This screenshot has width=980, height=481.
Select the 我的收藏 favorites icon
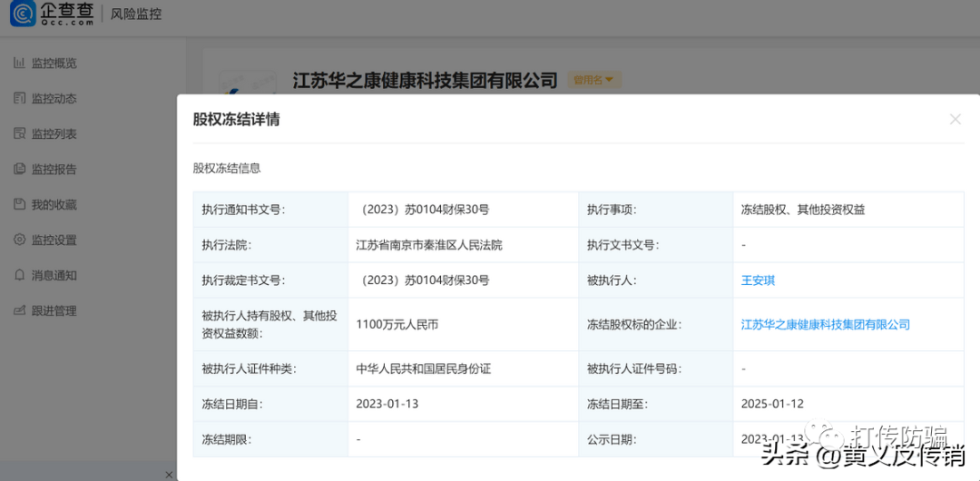[x=19, y=205]
